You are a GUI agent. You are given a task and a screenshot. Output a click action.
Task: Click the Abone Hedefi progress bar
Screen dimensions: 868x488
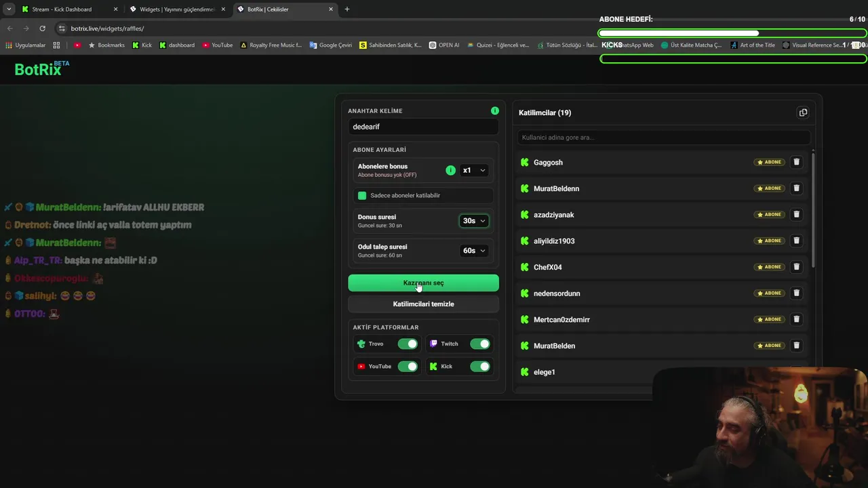click(x=732, y=33)
